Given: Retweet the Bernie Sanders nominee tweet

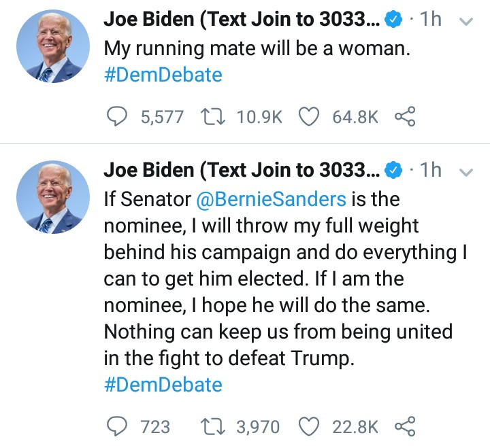Looking at the screenshot, I should coord(213,426).
